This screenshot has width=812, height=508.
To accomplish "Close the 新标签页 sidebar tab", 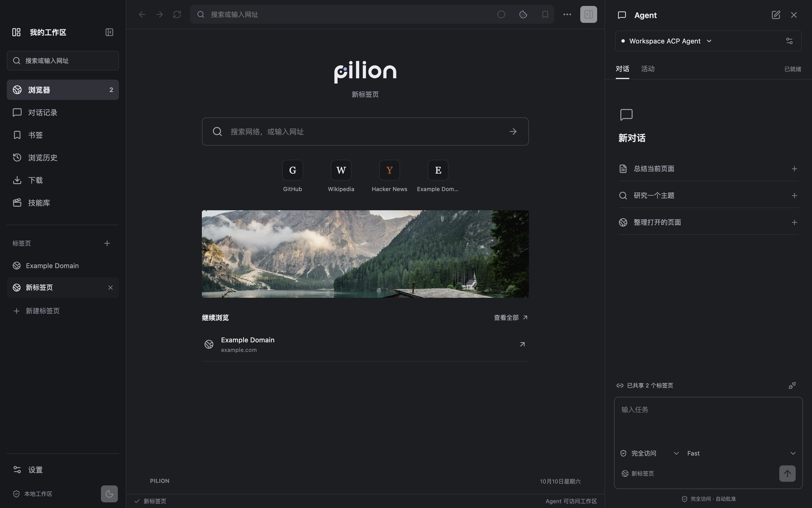I will 111,288.
